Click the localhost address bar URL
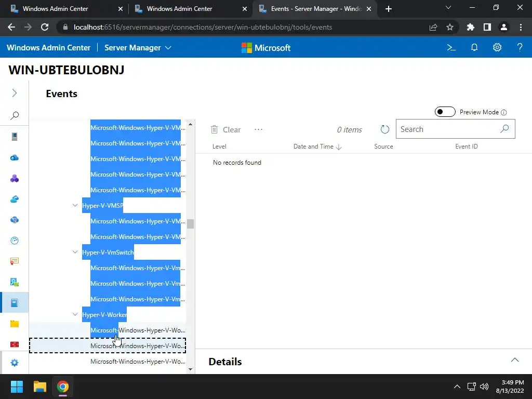This screenshot has height=399, width=532. (x=203, y=27)
